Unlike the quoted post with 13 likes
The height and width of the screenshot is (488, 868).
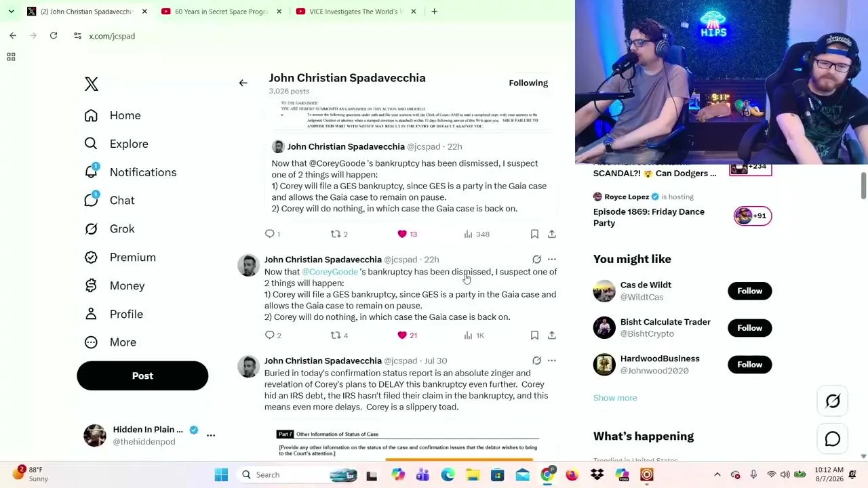(407, 234)
